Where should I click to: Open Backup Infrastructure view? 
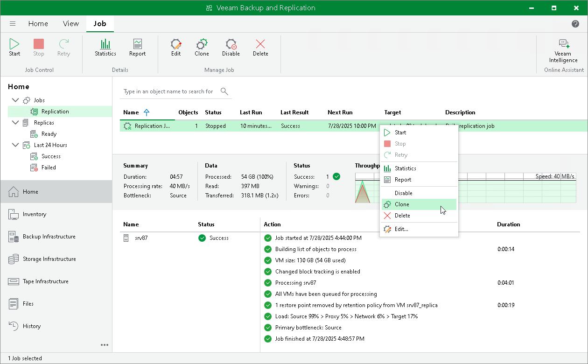point(56,237)
